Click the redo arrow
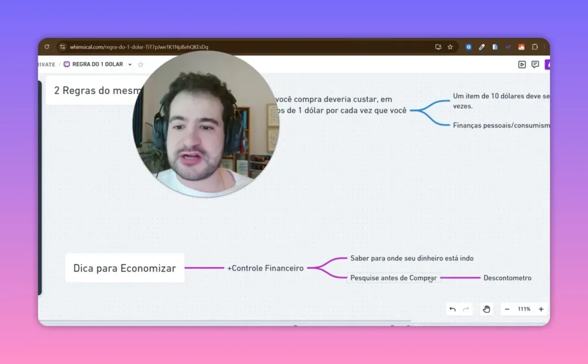Screen dimensions: 588x364 [466, 309]
